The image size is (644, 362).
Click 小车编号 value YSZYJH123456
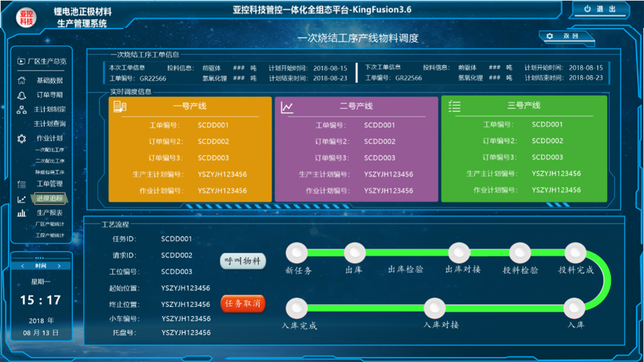pyautogui.click(x=186, y=318)
